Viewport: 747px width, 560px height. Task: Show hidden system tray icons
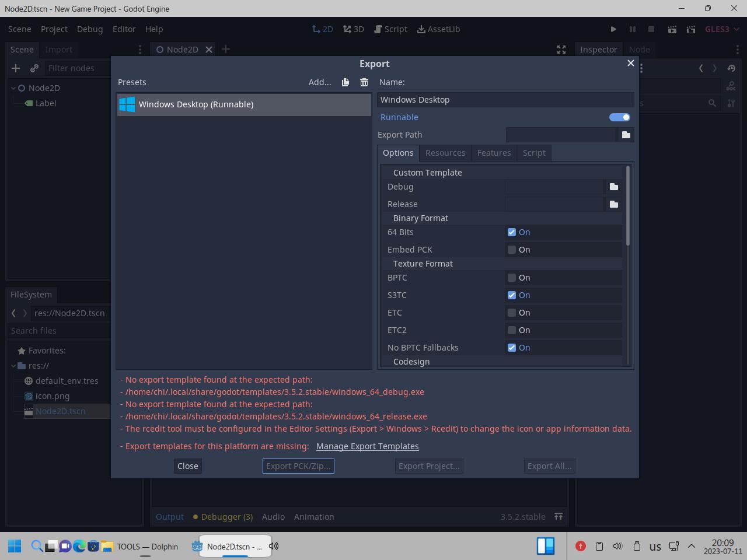click(692, 546)
